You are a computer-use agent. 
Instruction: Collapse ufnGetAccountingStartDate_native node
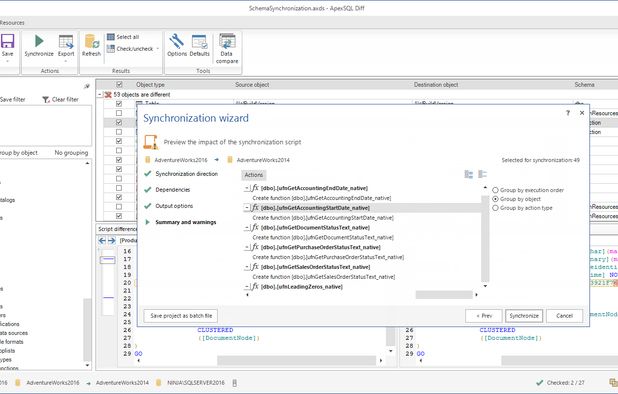(247, 208)
